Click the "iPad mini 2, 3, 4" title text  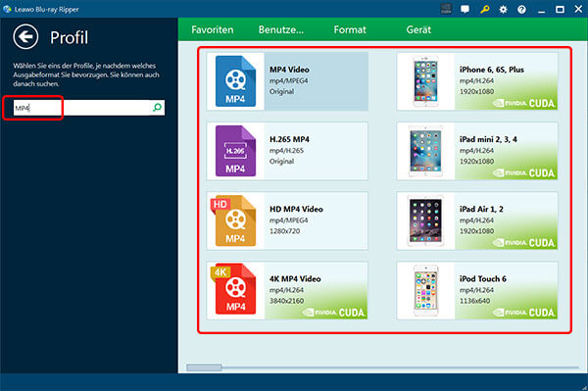point(488,139)
